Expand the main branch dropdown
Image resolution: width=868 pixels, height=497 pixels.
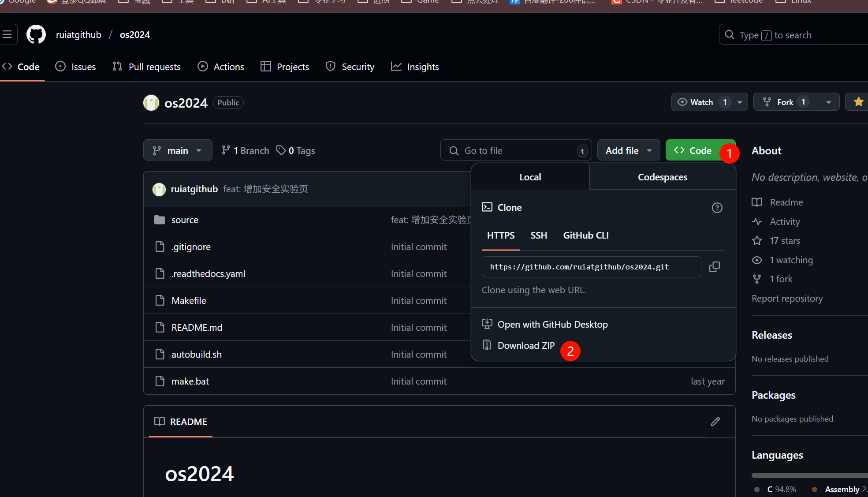click(x=178, y=150)
